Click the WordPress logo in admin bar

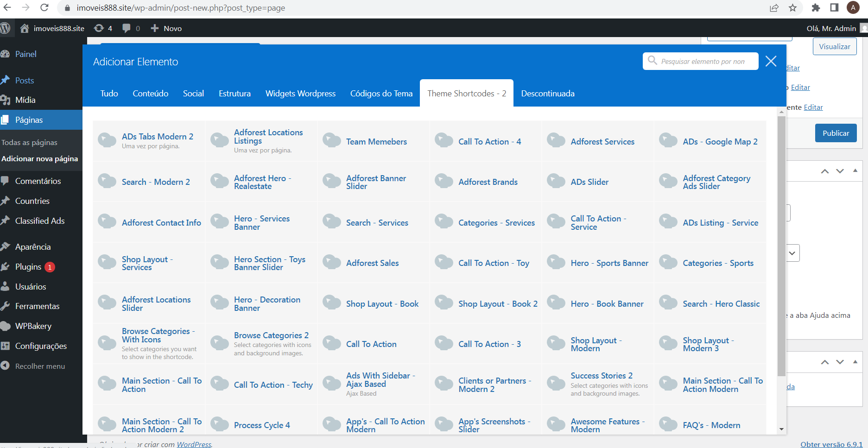5,28
